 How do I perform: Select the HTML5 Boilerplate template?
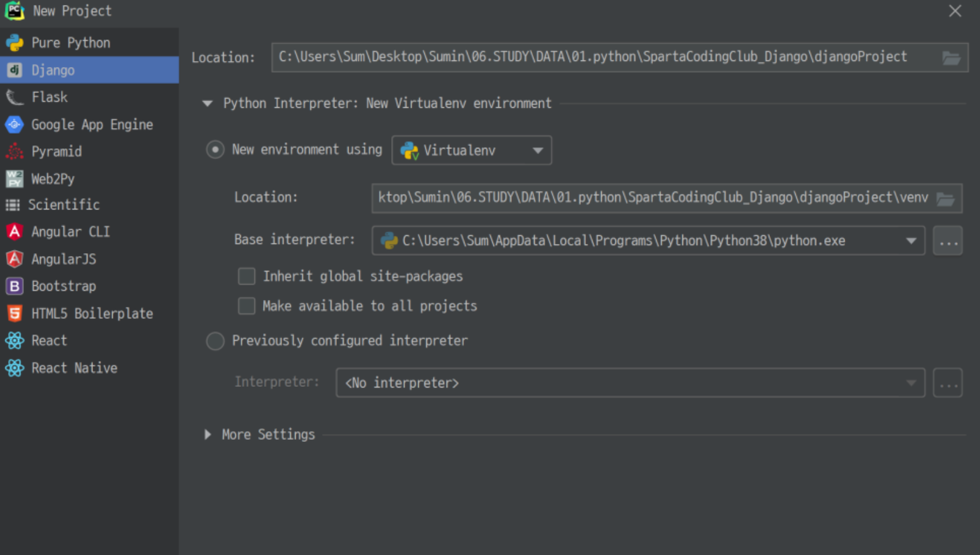pos(89,314)
